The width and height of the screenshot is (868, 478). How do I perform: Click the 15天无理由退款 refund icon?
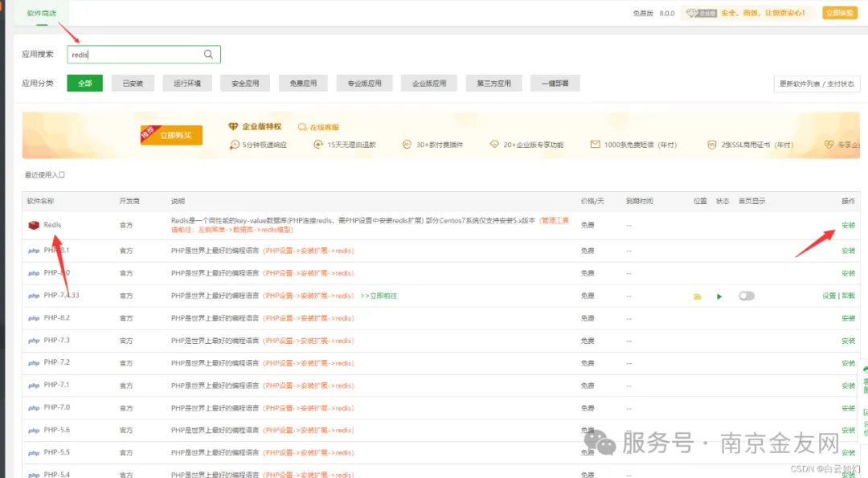(318, 145)
